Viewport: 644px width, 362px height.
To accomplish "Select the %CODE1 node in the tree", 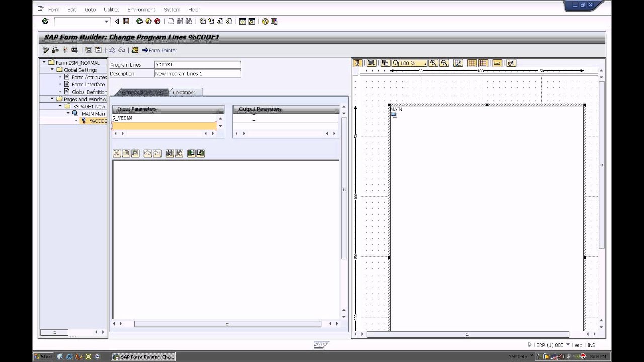I will [x=98, y=121].
